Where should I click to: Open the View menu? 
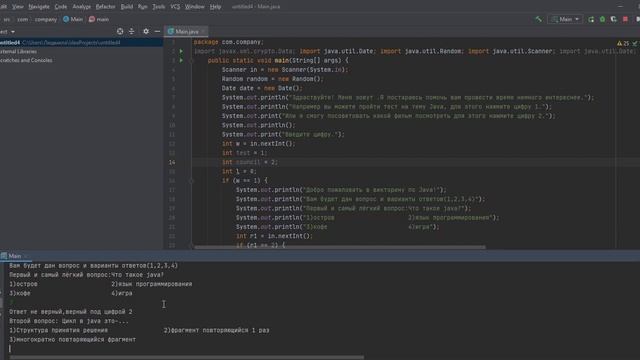coord(18,7)
